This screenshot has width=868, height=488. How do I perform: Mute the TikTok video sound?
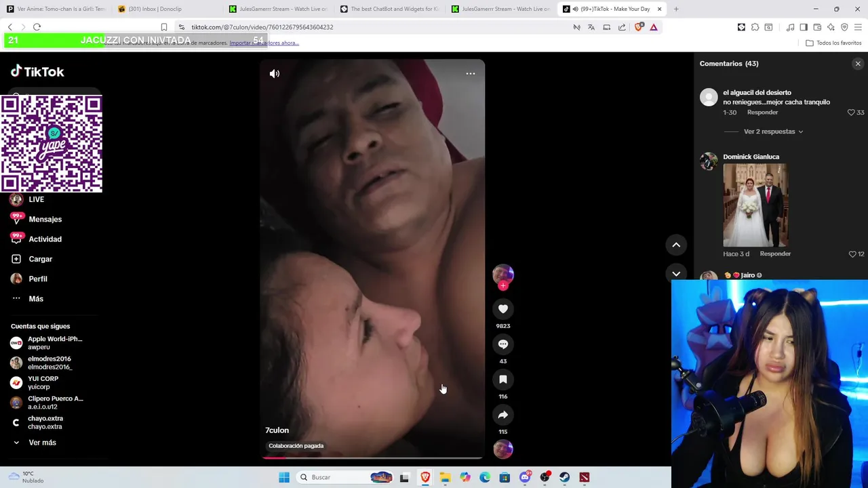[x=275, y=74]
